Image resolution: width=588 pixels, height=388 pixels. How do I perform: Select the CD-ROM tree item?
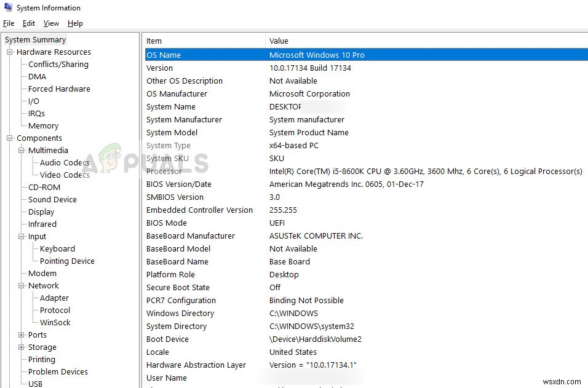pos(44,187)
